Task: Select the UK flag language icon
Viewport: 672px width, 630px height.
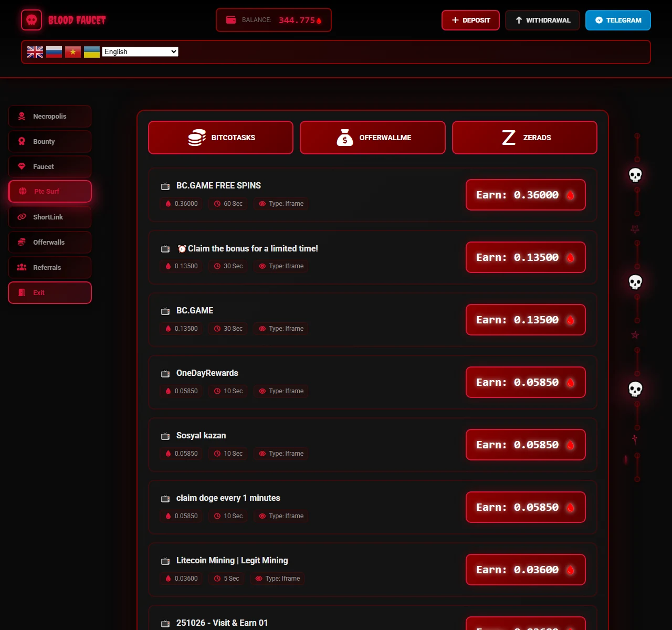Action: click(35, 51)
